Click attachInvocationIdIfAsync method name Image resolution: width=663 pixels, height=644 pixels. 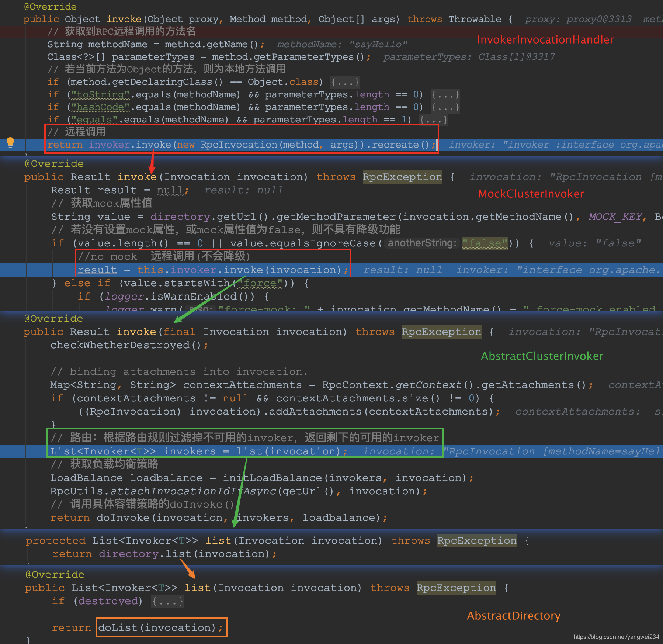click(193, 491)
